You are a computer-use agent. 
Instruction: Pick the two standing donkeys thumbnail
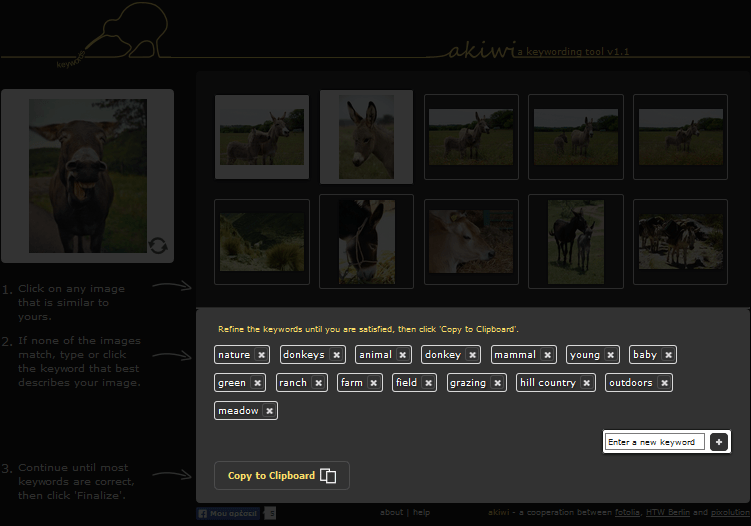pos(576,241)
